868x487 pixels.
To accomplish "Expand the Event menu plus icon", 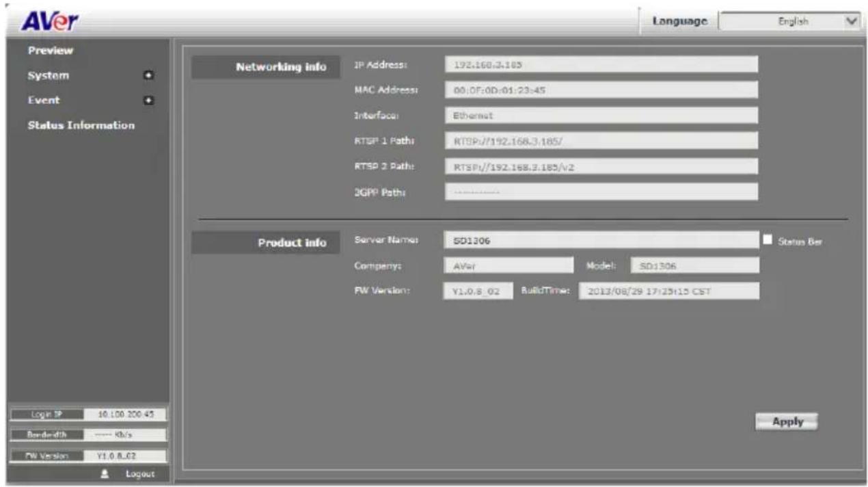I will (x=148, y=101).
